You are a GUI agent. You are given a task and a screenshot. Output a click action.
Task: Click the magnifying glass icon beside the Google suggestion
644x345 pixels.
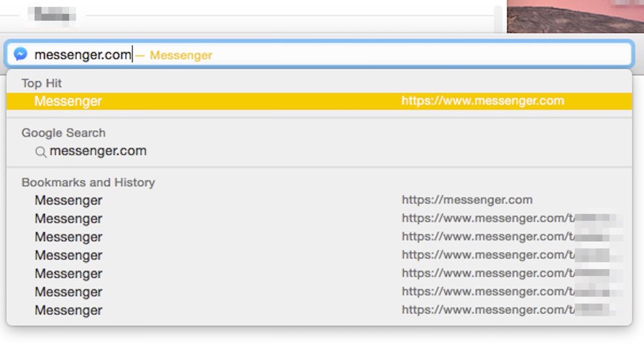point(40,152)
